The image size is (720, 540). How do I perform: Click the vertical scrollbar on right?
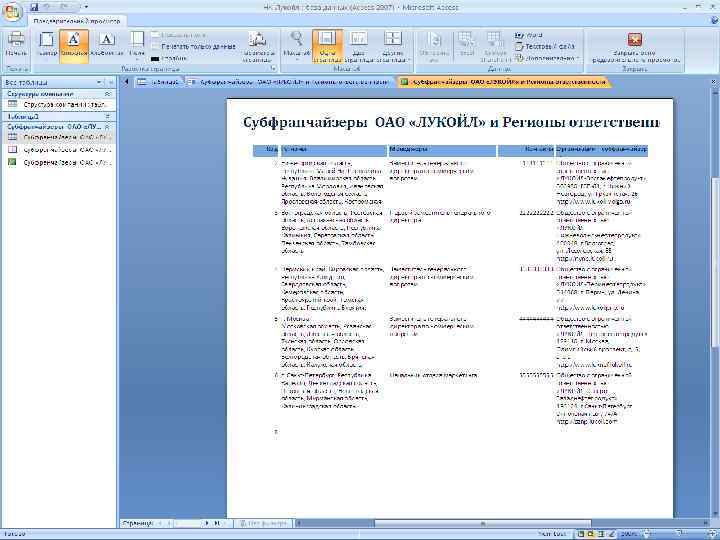coord(714,262)
